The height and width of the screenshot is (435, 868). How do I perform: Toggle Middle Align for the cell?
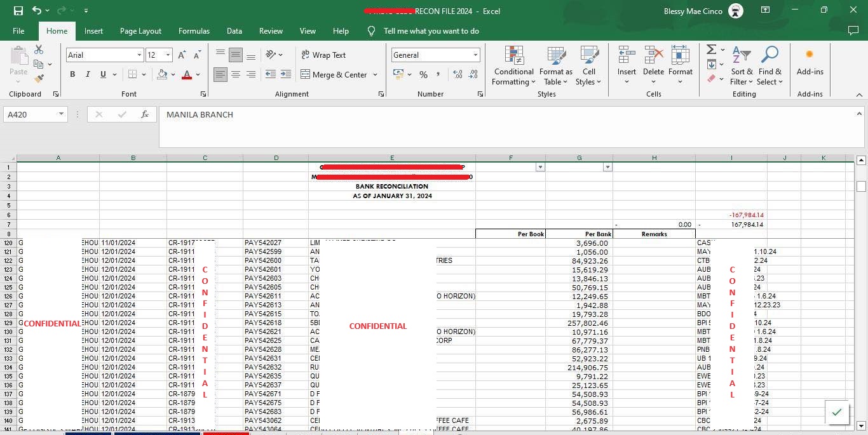236,55
